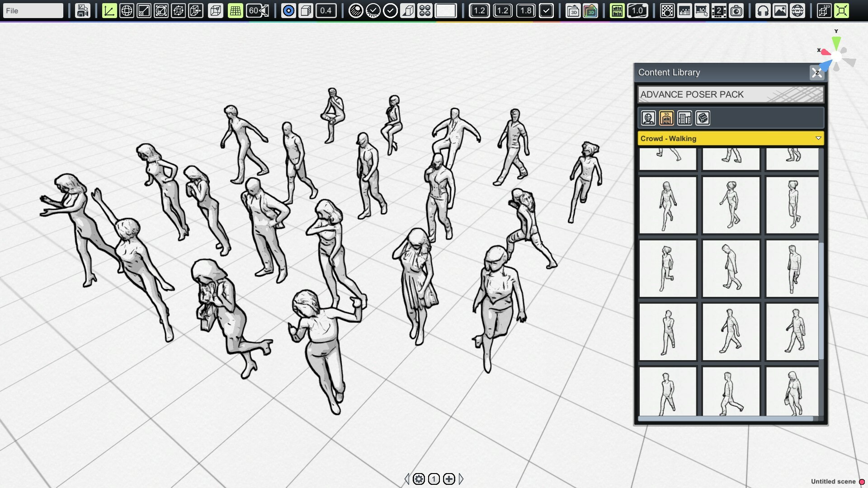Open the colorful 3D content library icon
Viewport: 868px width, 488px height.
click(590, 10)
